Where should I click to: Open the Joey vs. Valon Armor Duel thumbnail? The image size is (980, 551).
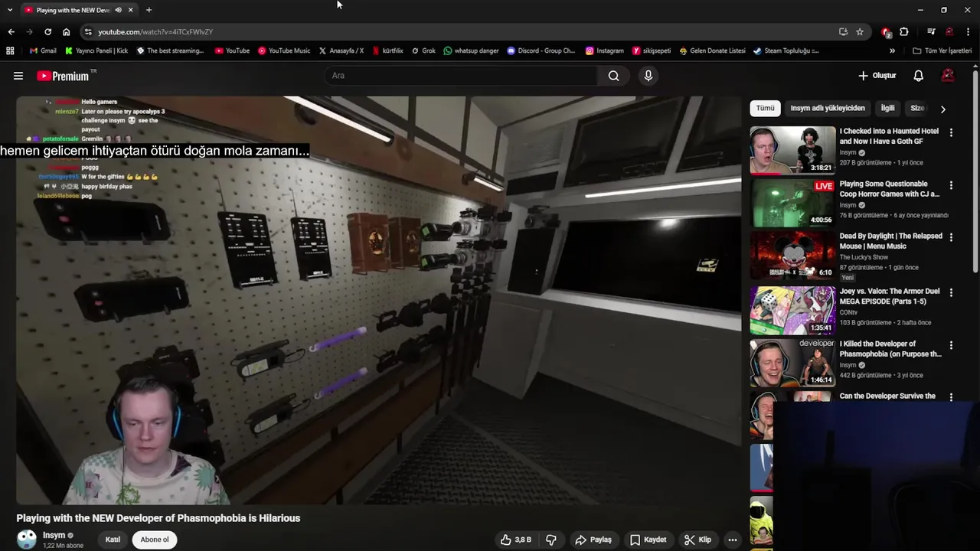[x=792, y=310]
